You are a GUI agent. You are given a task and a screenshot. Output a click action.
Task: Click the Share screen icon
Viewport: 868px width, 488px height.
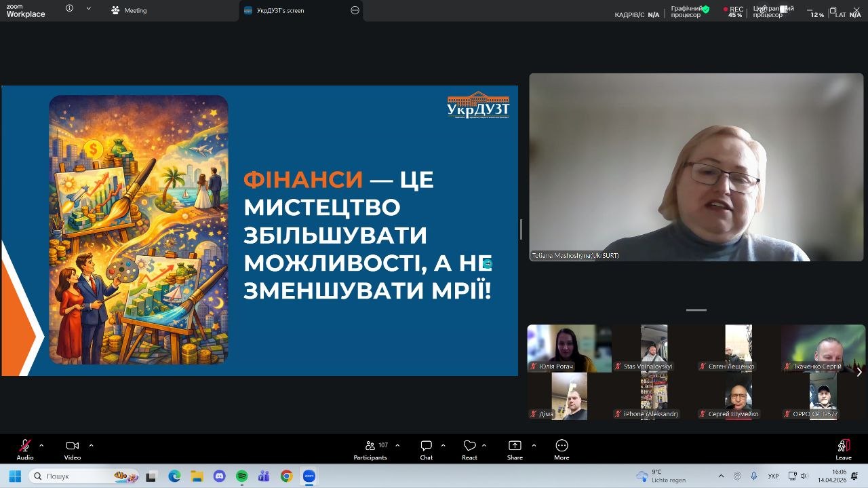click(515, 446)
